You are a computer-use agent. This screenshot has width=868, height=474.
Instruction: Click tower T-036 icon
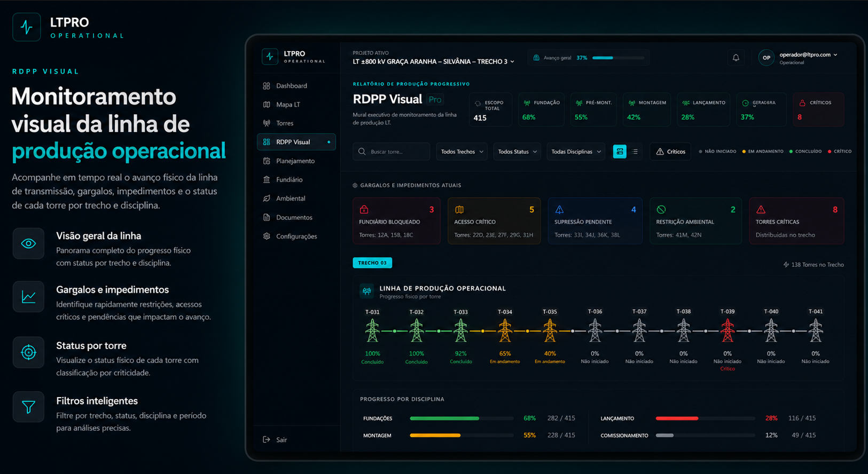(x=595, y=330)
